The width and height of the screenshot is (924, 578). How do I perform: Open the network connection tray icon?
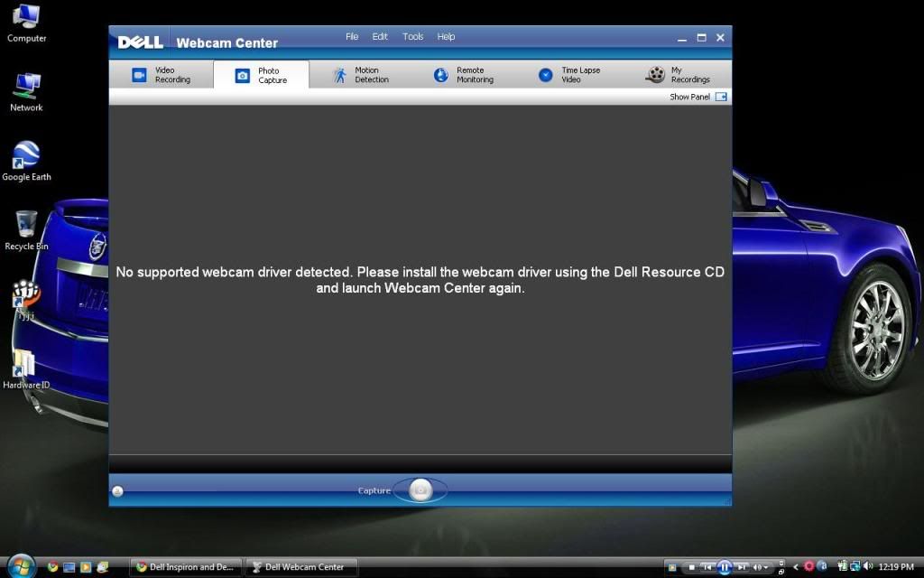point(854,566)
